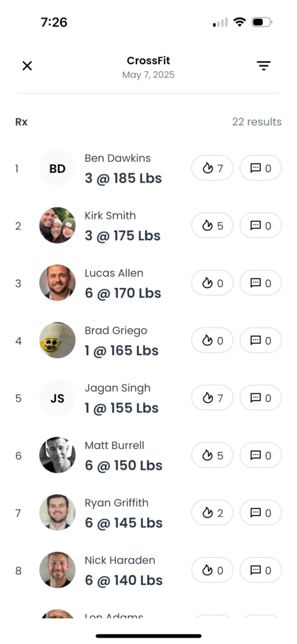297x644 pixels.
Task: Open comments for Lucas Allen's score
Action: (261, 283)
